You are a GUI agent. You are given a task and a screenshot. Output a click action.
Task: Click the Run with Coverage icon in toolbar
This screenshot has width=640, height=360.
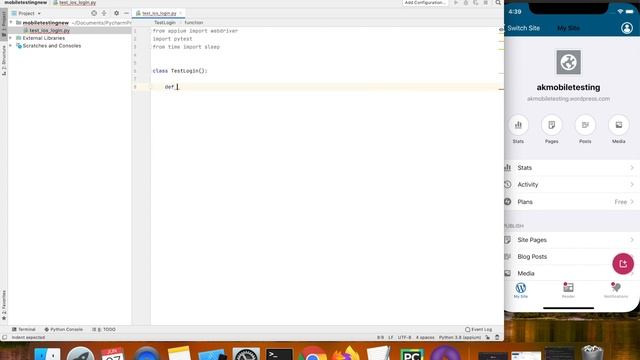click(x=476, y=2)
